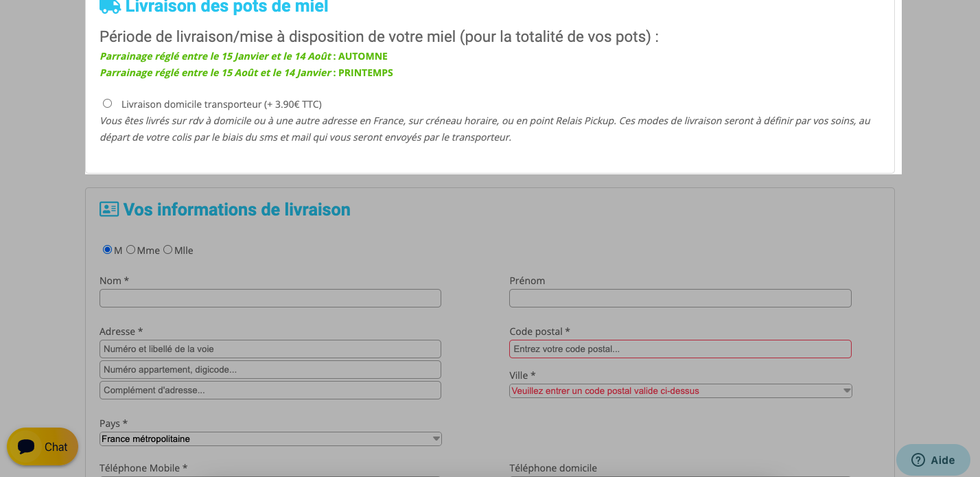Open the Aide help button

coord(933,460)
